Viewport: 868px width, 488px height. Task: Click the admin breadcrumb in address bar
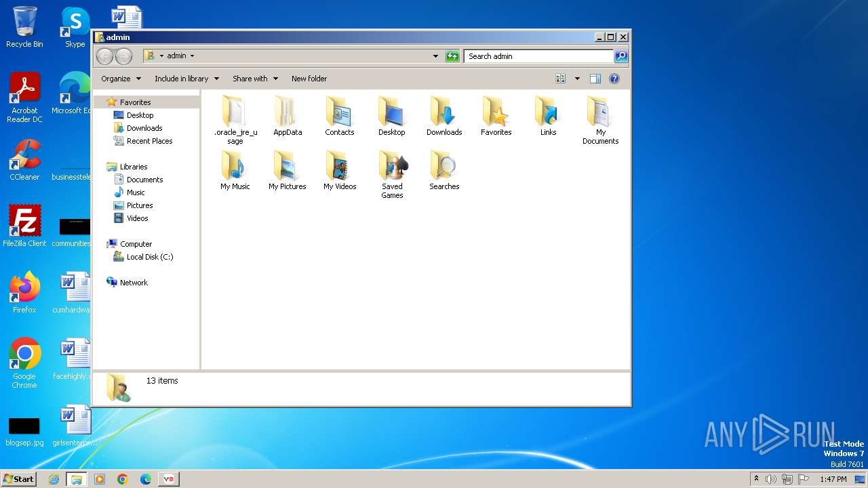176,56
